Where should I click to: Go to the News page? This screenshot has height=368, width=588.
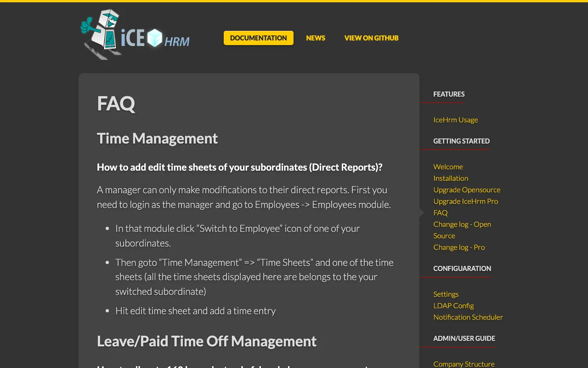point(316,38)
